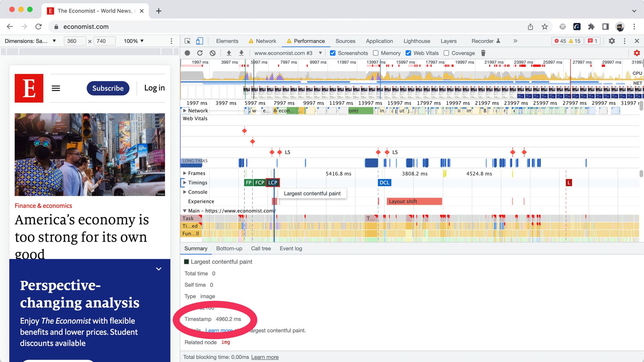Clear the performance recording

click(x=213, y=53)
